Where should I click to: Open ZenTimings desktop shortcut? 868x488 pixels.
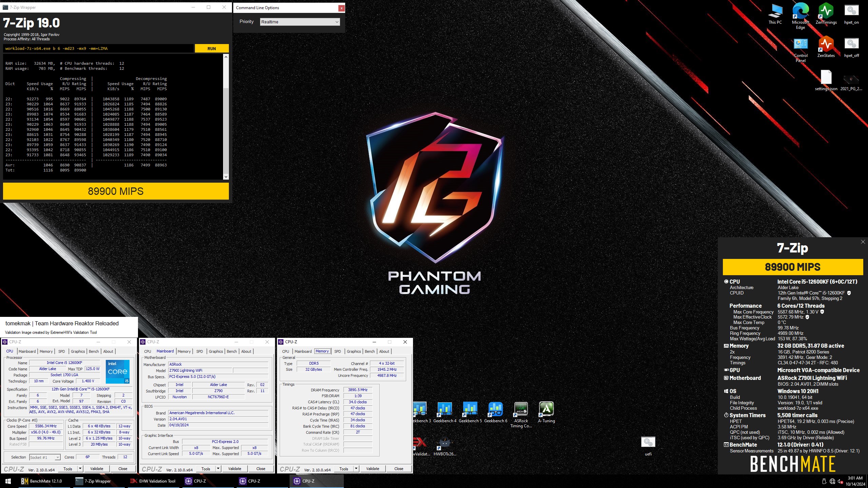826,14
